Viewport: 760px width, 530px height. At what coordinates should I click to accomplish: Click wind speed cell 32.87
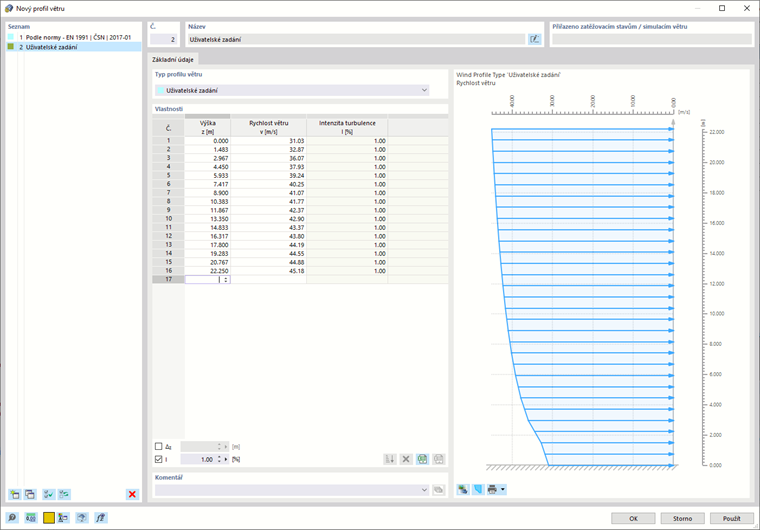(269, 149)
